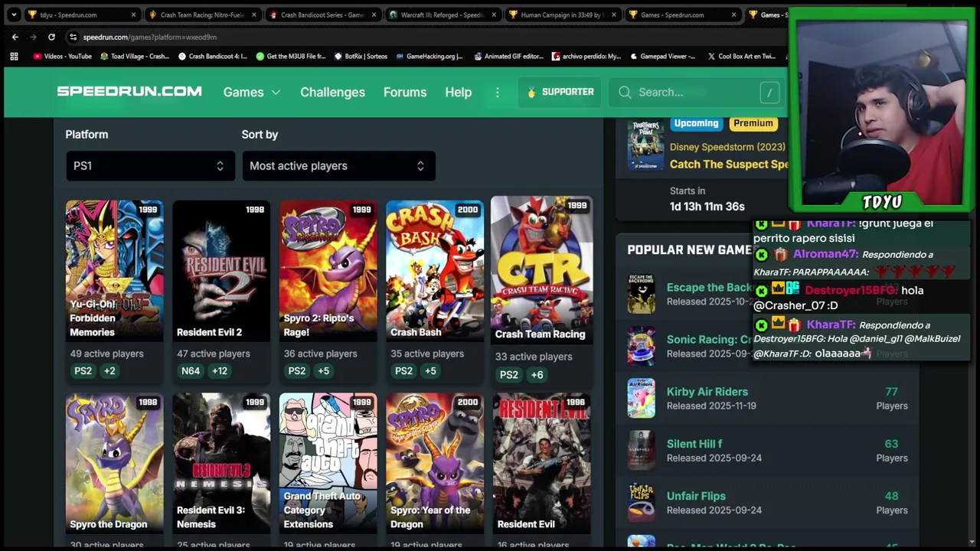Open the Get the M3U8 File bookmark
The height and width of the screenshot is (551, 980).
(291, 56)
